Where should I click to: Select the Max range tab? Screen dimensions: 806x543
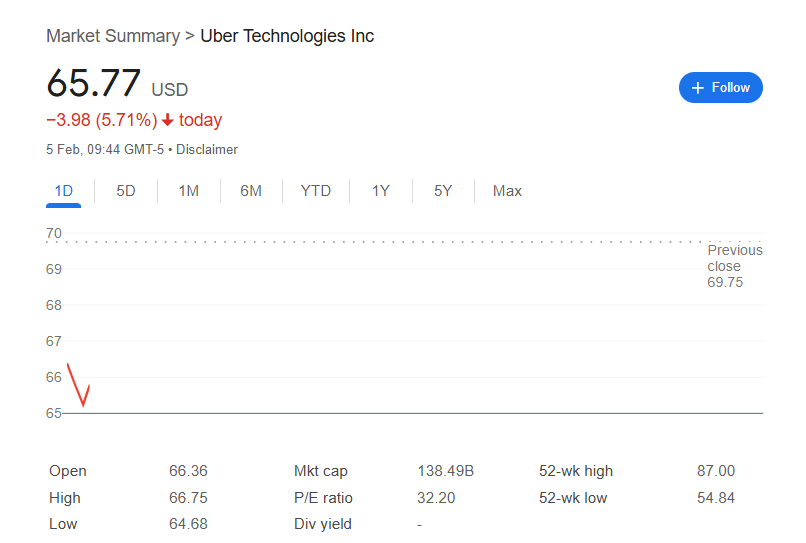(507, 191)
